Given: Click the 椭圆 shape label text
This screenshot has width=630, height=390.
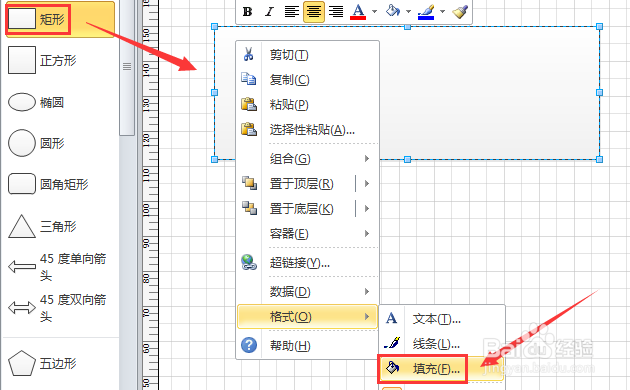Looking at the screenshot, I should pos(52,102).
